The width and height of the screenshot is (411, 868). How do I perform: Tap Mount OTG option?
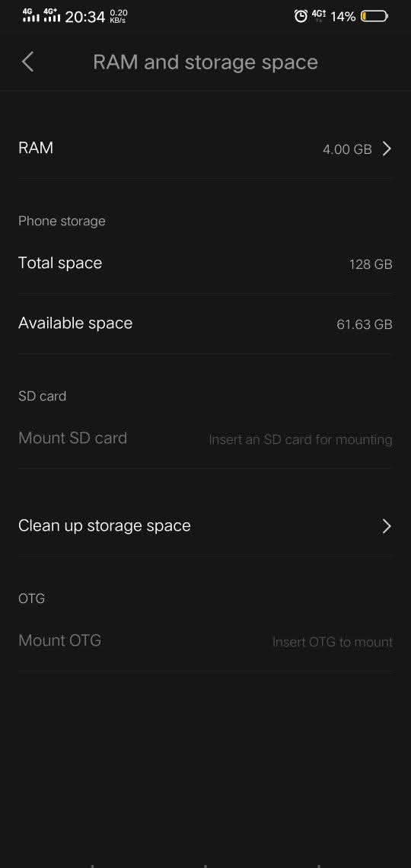pyautogui.click(x=205, y=641)
